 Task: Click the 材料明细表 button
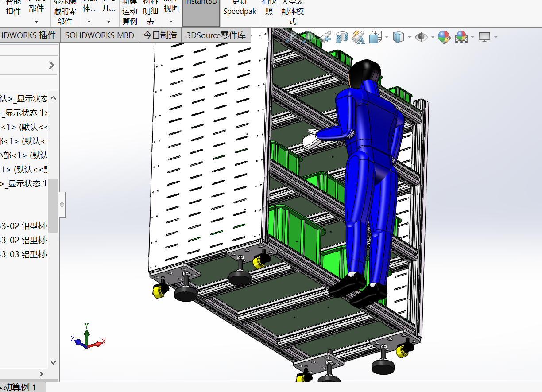pyautogui.click(x=151, y=12)
